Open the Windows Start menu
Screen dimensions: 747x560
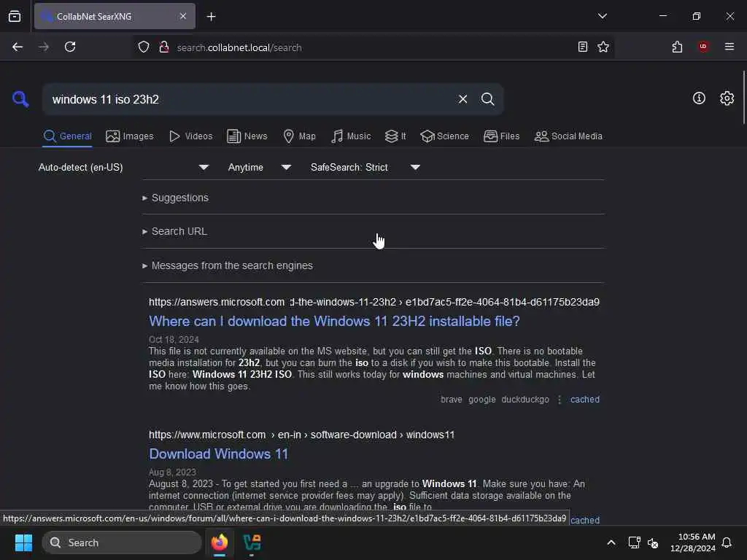tap(23, 542)
